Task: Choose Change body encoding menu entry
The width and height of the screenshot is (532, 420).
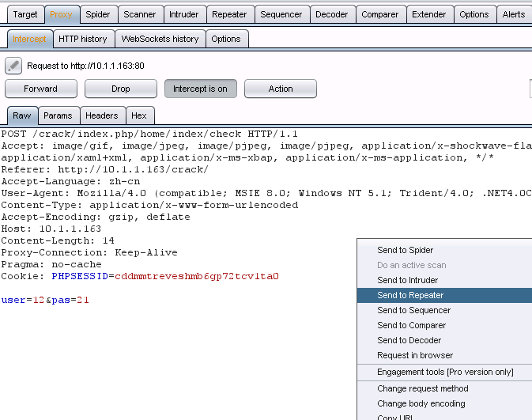Action: click(444, 403)
